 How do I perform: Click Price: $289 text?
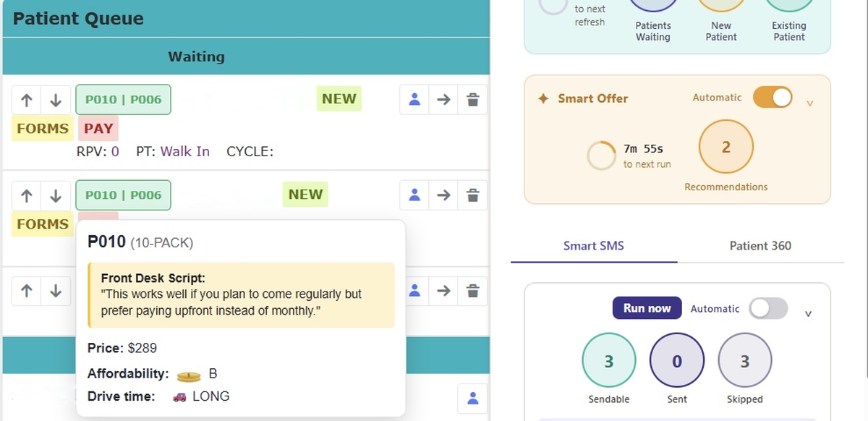pyautogui.click(x=122, y=348)
